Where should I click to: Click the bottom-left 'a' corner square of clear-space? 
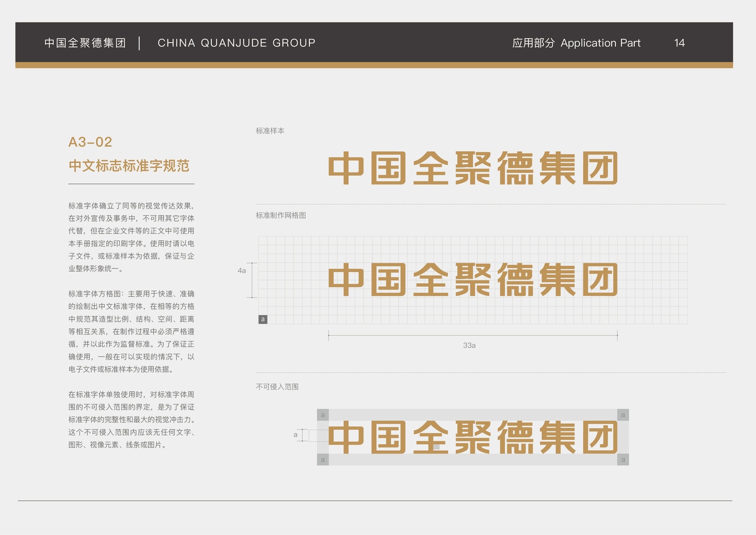point(323,460)
